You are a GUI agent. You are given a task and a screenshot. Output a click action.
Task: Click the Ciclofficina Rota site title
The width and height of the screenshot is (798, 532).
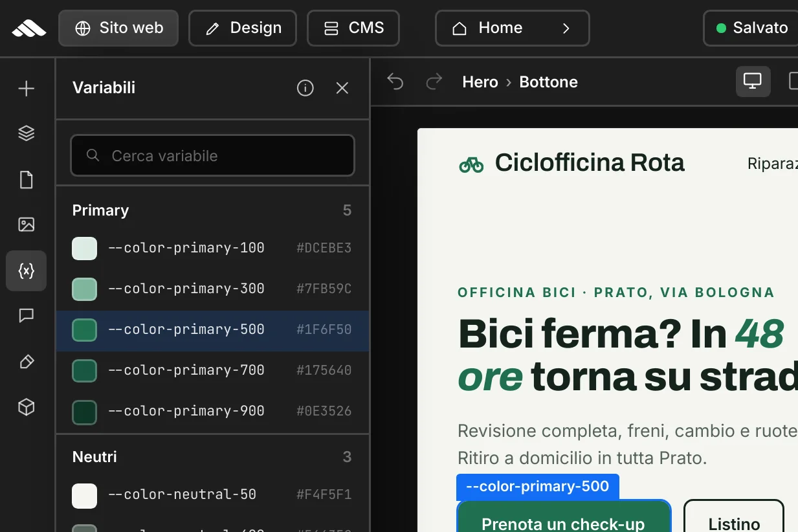tap(590, 163)
